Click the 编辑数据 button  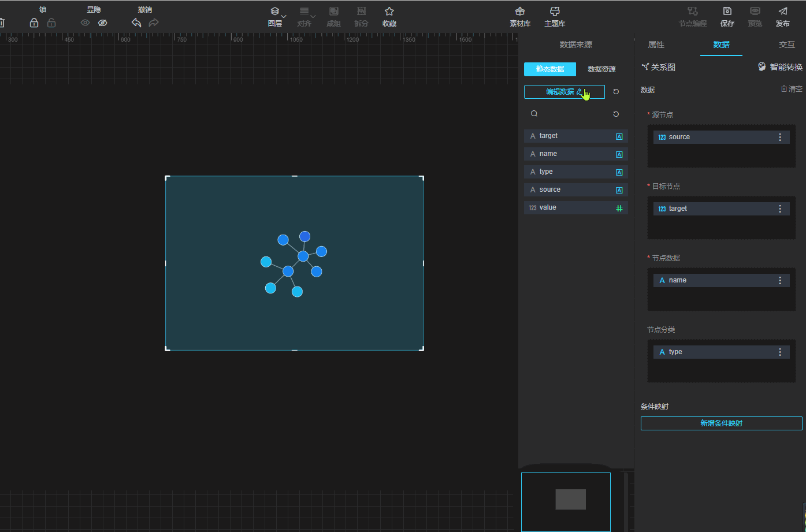coord(564,92)
